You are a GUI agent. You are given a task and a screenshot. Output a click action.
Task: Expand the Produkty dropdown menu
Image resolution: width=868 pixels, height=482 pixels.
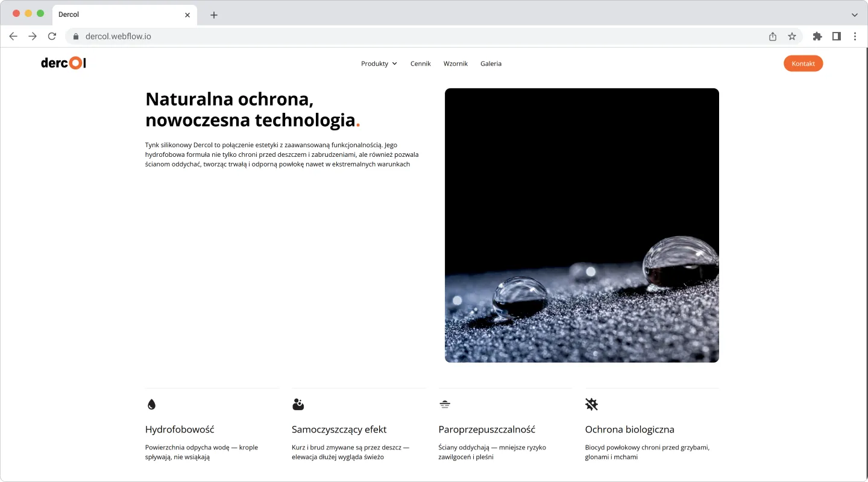pyautogui.click(x=379, y=63)
